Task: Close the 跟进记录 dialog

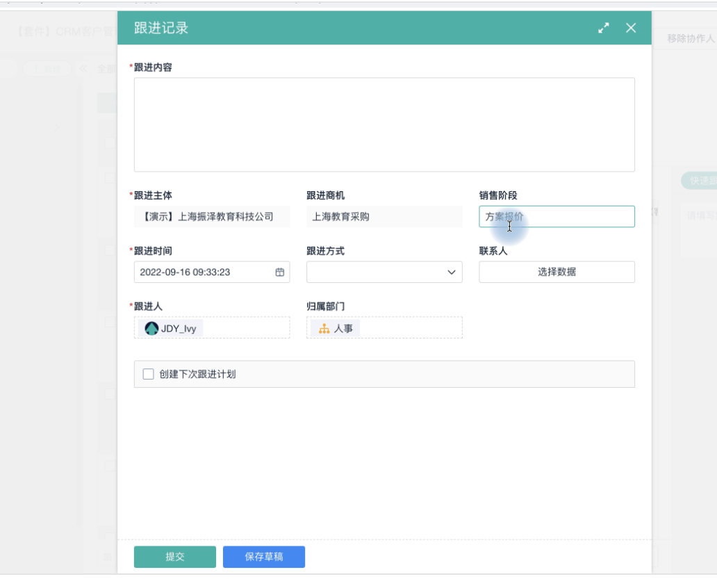Action: (631, 28)
